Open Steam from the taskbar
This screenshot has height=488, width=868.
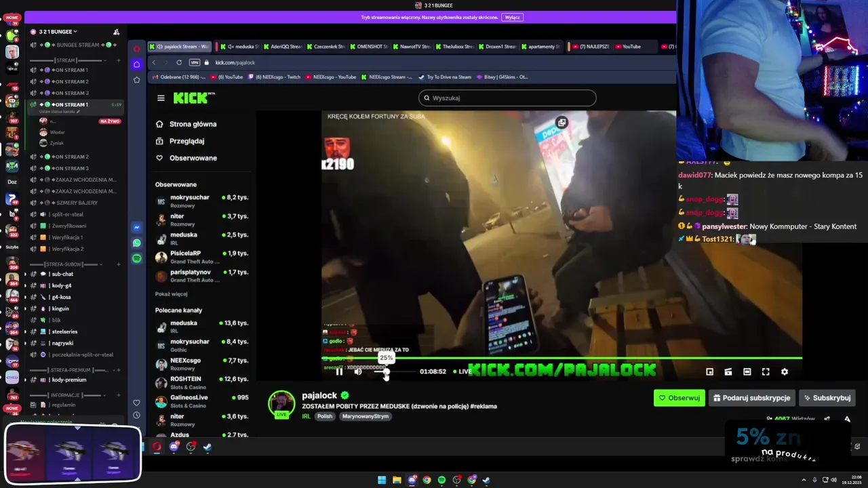coord(486,480)
